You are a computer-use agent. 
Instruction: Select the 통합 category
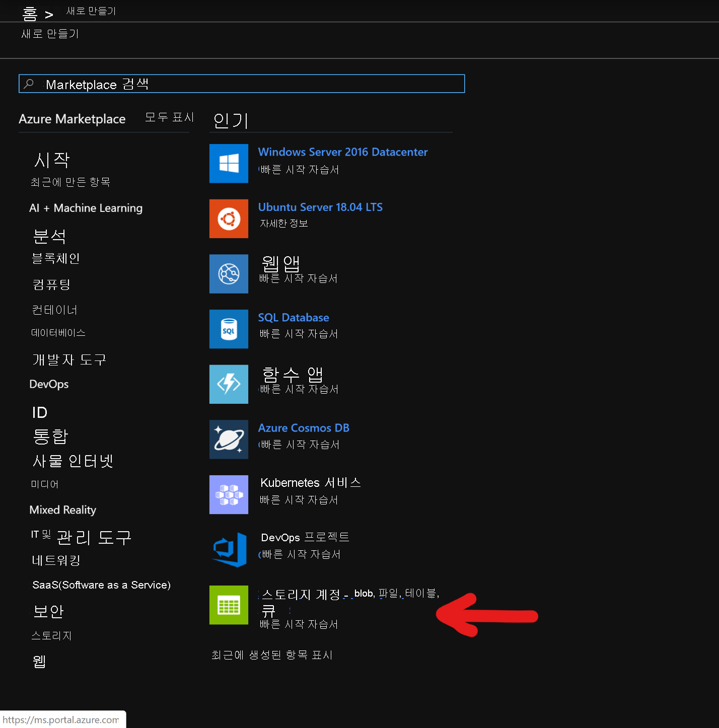(50, 436)
